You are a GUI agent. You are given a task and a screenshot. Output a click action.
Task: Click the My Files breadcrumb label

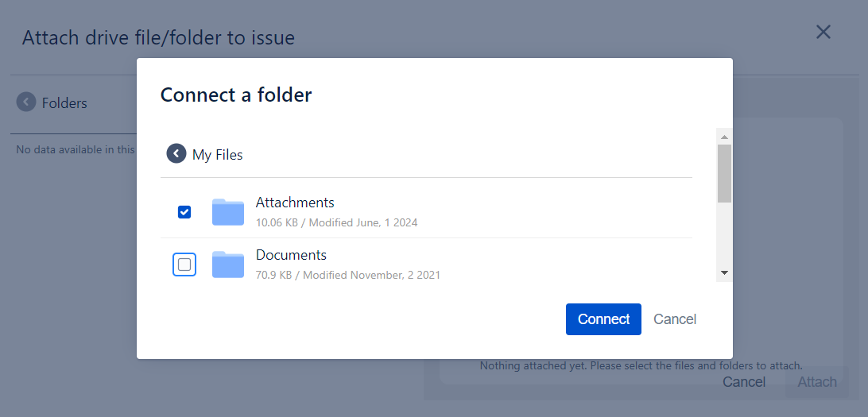pyautogui.click(x=218, y=155)
